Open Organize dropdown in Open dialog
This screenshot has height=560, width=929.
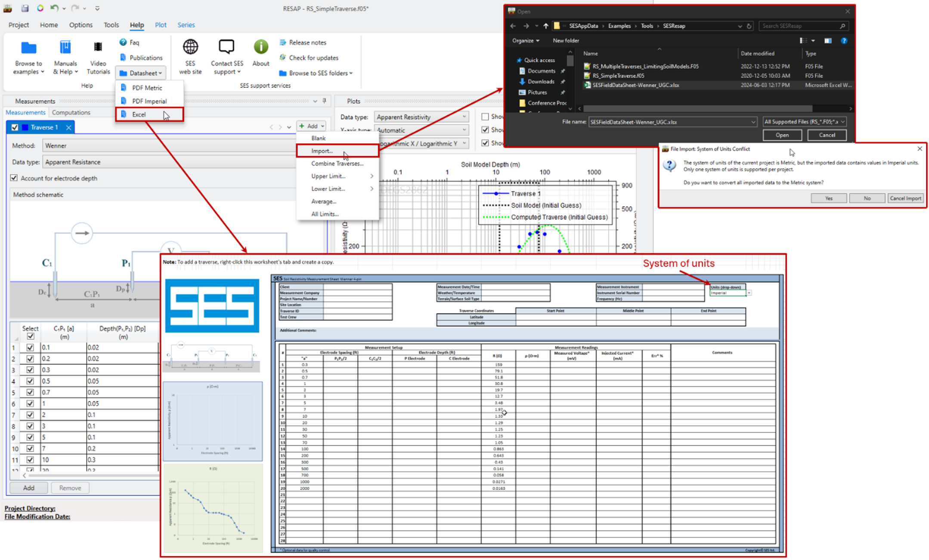(x=525, y=40)
